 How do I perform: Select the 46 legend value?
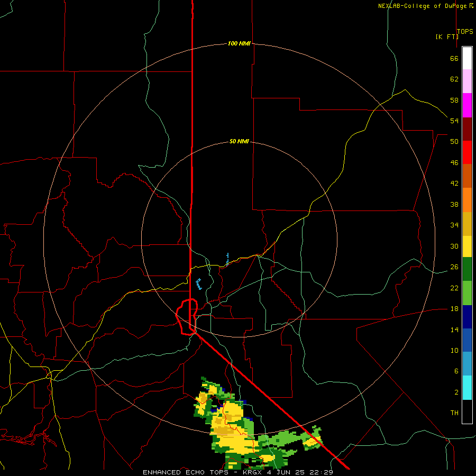454,162
